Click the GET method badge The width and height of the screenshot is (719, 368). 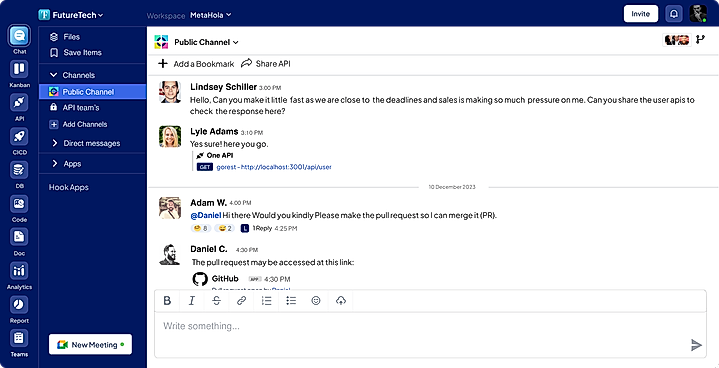205,167
